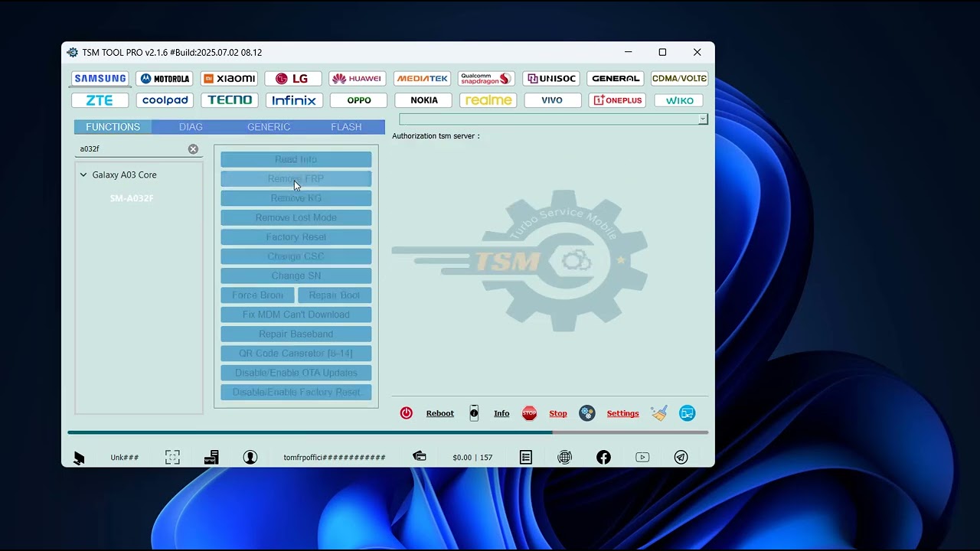Select the OnePlus brand button

pyautogui.click(x=618, y=100)
